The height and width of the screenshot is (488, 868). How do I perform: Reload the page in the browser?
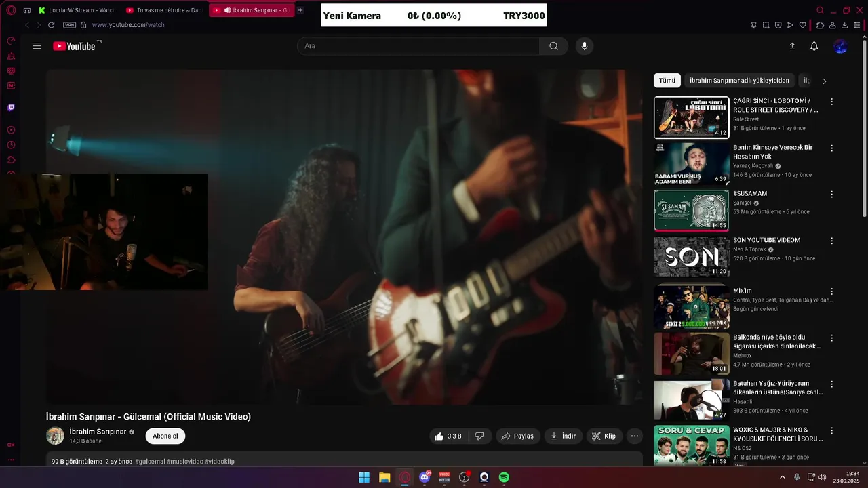(51, 25)
